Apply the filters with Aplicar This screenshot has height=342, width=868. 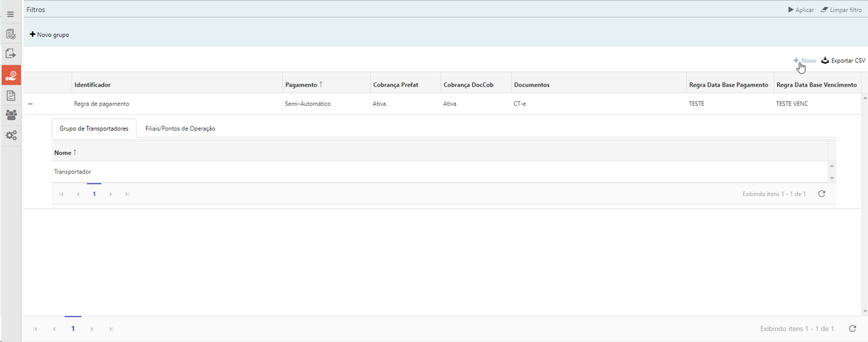click(801, 10)
